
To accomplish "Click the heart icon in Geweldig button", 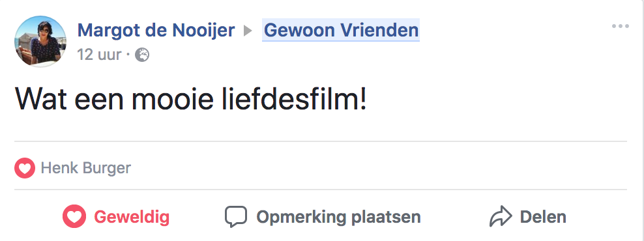I will click(x=74, y=217).
